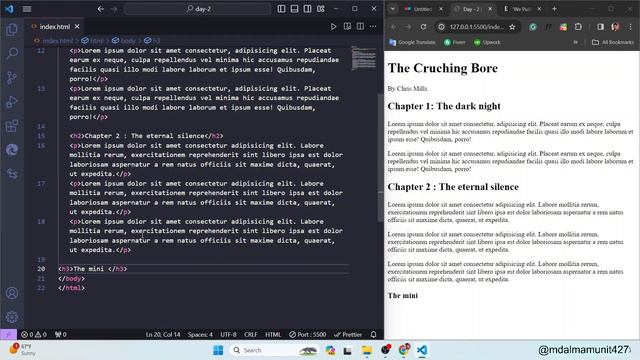Open the Explorer view in VS Code activity bar
The image size is (640, 360).
click(x=12, y=29)
